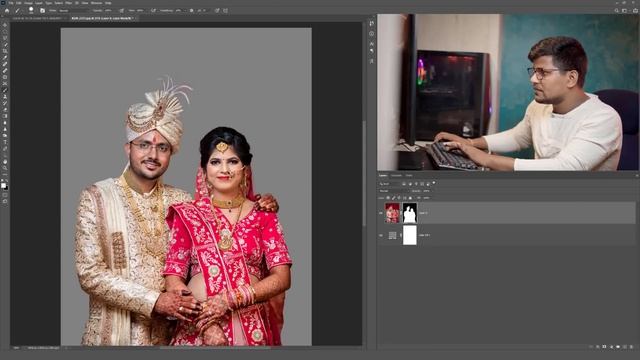The image size is (640, 360).
Task: Open the File menu
Action: [x=11, y=3]
